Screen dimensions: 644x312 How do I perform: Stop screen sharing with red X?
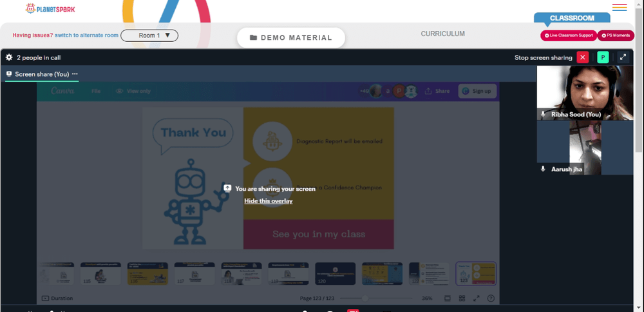point(582,57)
